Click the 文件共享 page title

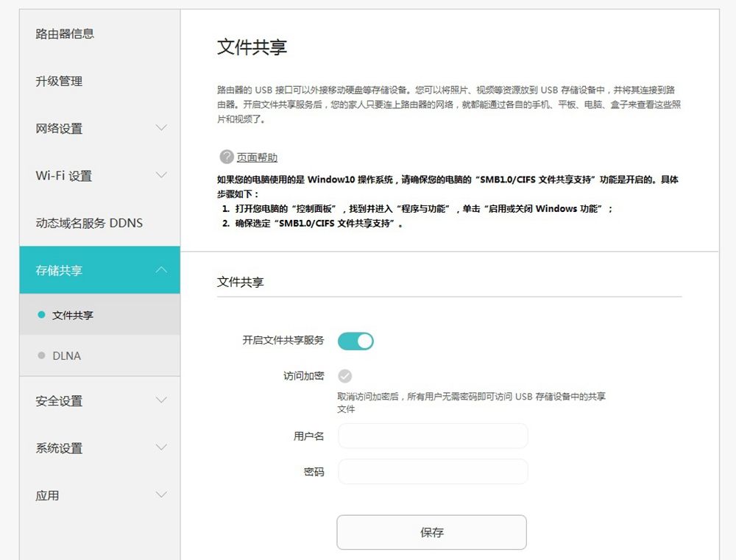[x=252, y=47]
